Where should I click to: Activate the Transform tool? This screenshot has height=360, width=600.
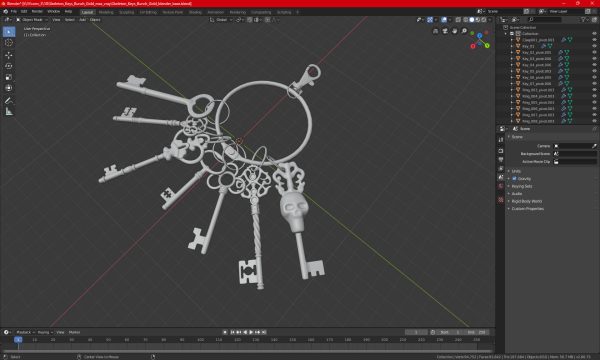(9, 88)
